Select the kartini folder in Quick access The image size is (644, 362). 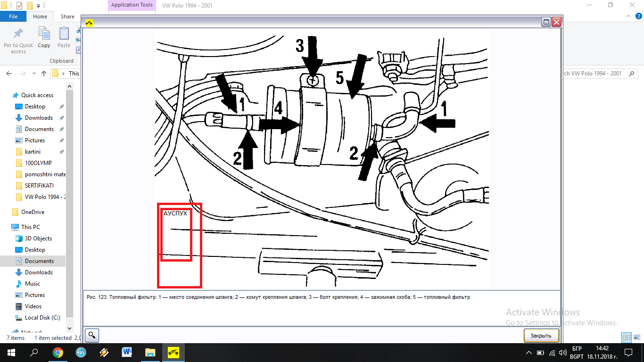pos(33,152)
